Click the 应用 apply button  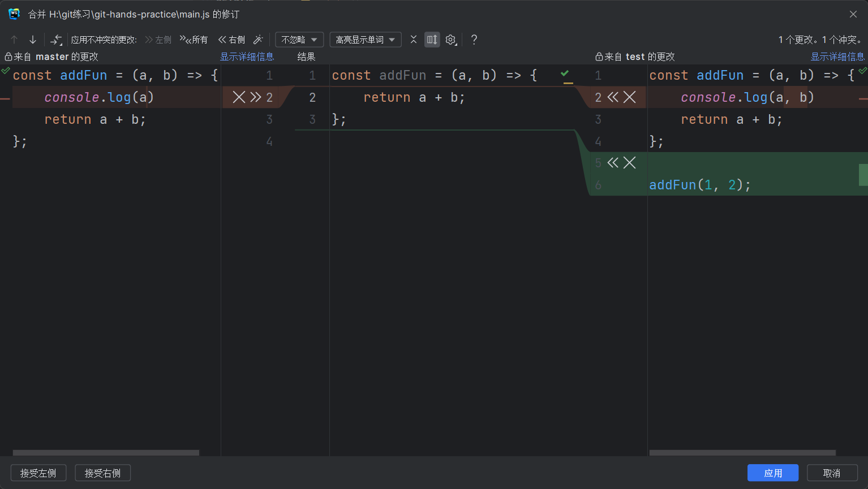pyautogui.click(x=773, y=473)
